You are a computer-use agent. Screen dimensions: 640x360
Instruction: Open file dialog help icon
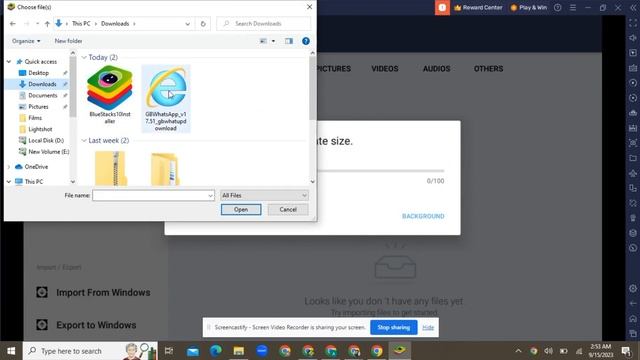306,41
